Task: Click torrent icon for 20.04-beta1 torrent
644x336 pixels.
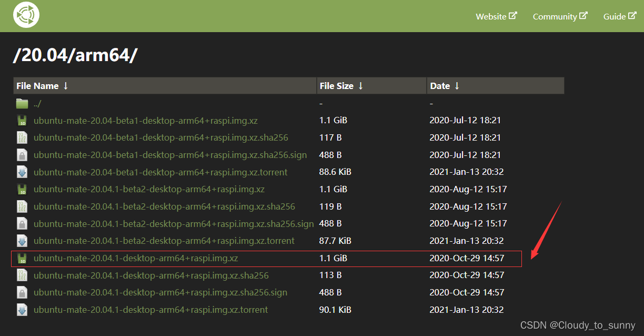Action: tap(22, 172)
